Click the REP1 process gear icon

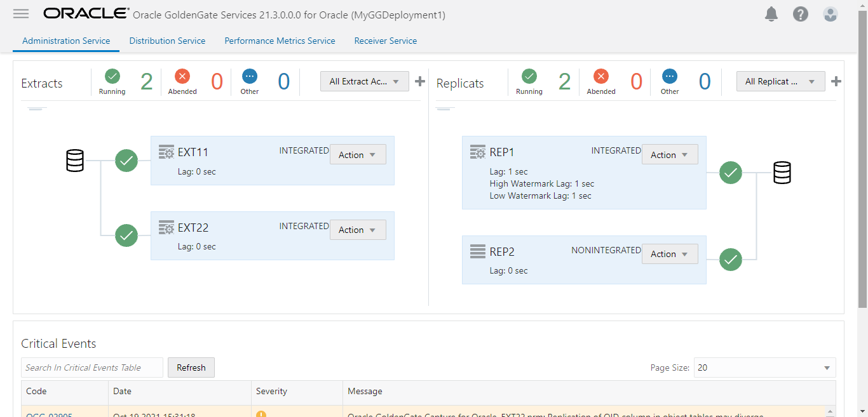click(x=478, y=152)
